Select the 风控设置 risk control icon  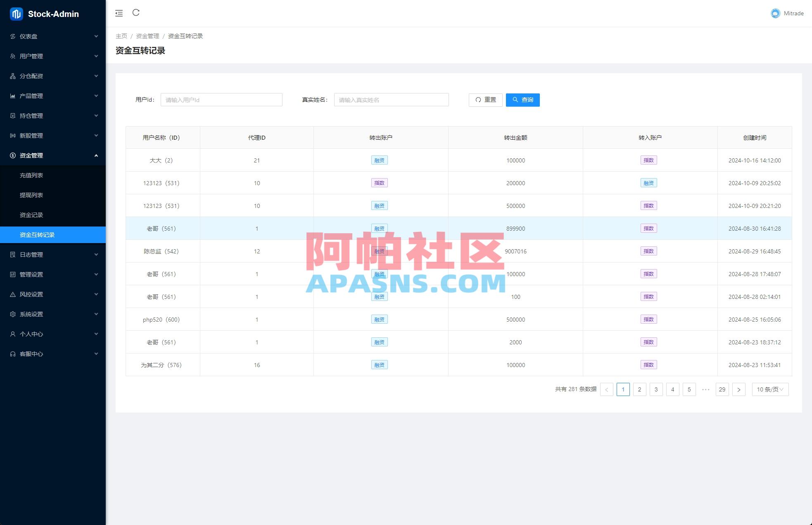pos(12,294)
